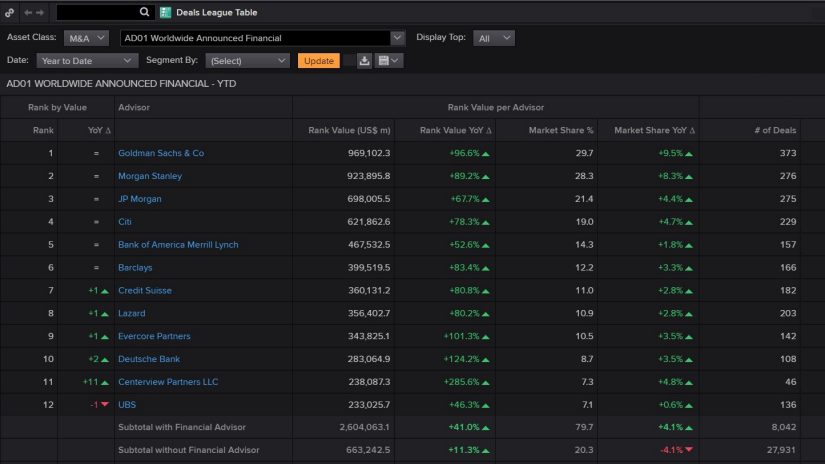The image size is (825, 464).
Task: Select Subtotal without Financial Advisor row label
Action: click(x=188, y=450)
